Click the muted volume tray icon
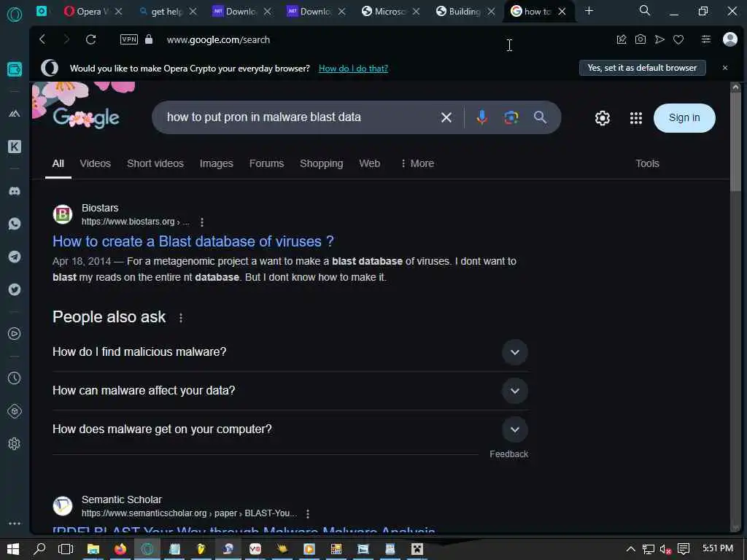 [665, 550]
